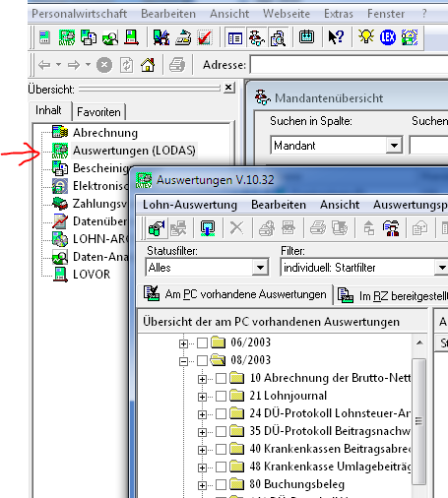Click print icon in navigation bar
The height and width of the screenshot is (498, 448).
(x=177, y=65)
